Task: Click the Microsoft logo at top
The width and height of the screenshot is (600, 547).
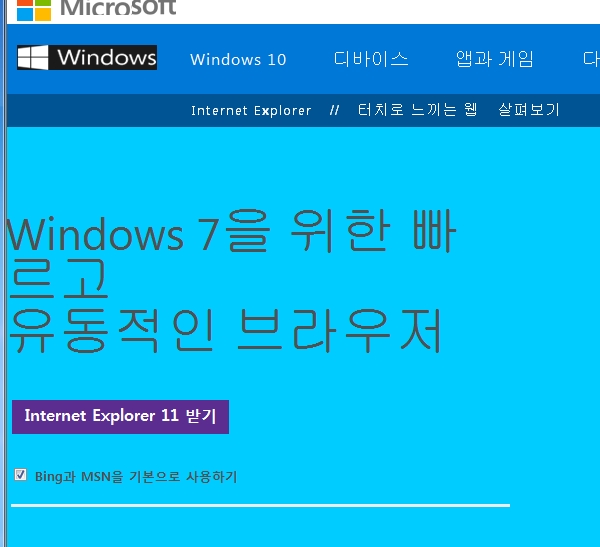Action: [x=96, y=8]
